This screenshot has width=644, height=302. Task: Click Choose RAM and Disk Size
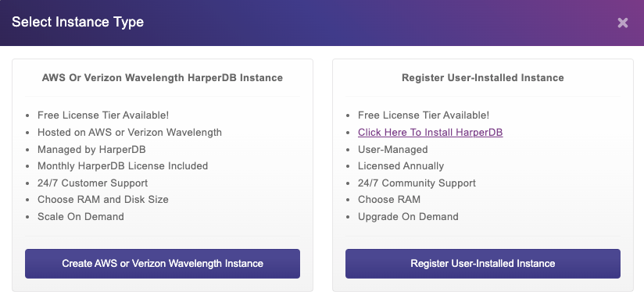tap(102, 200)
